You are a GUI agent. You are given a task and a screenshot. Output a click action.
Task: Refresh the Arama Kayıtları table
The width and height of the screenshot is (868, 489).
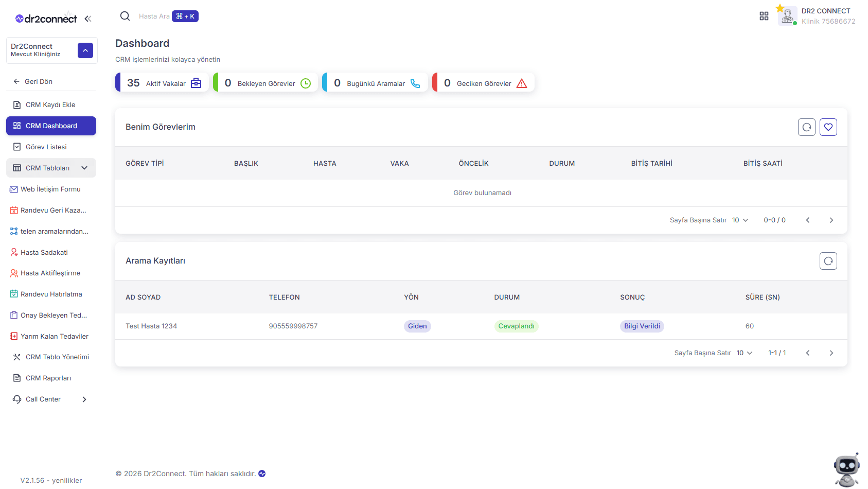coord(828,261)
